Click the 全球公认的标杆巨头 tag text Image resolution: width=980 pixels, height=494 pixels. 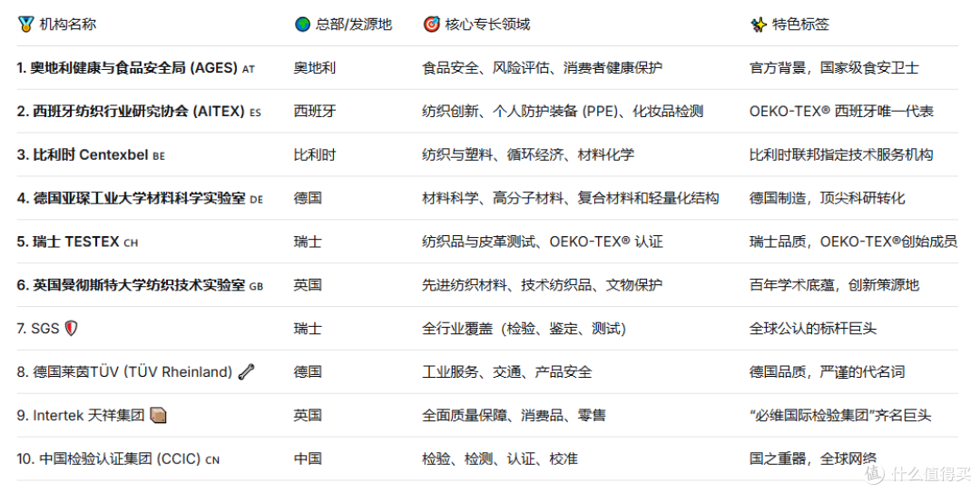click(813, 329)
